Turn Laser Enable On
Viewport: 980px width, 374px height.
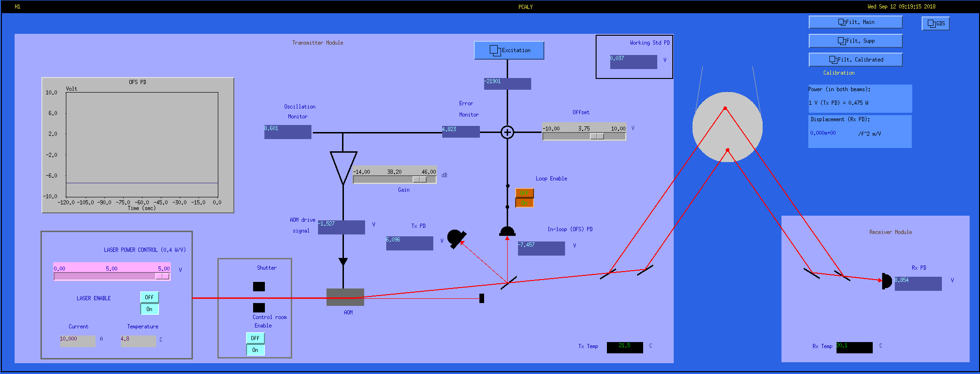click(x=150, y=309)
